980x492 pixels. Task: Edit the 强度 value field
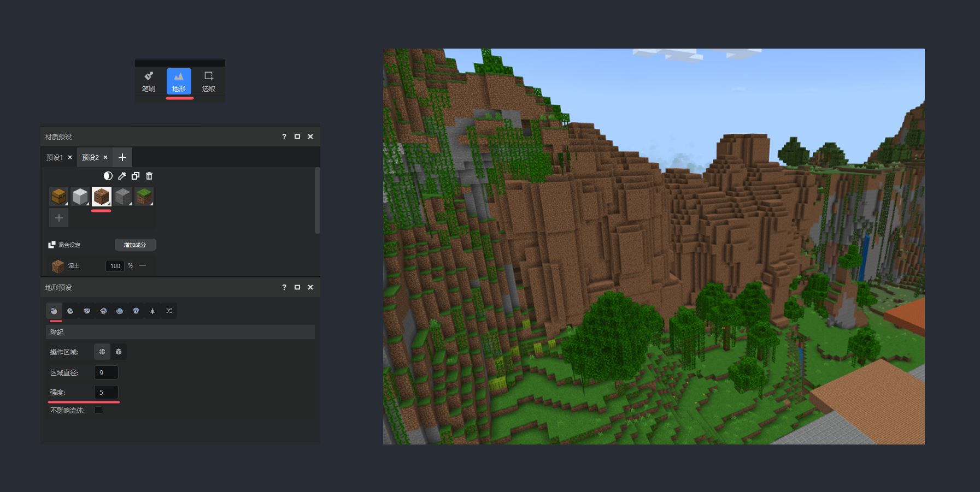106,392
